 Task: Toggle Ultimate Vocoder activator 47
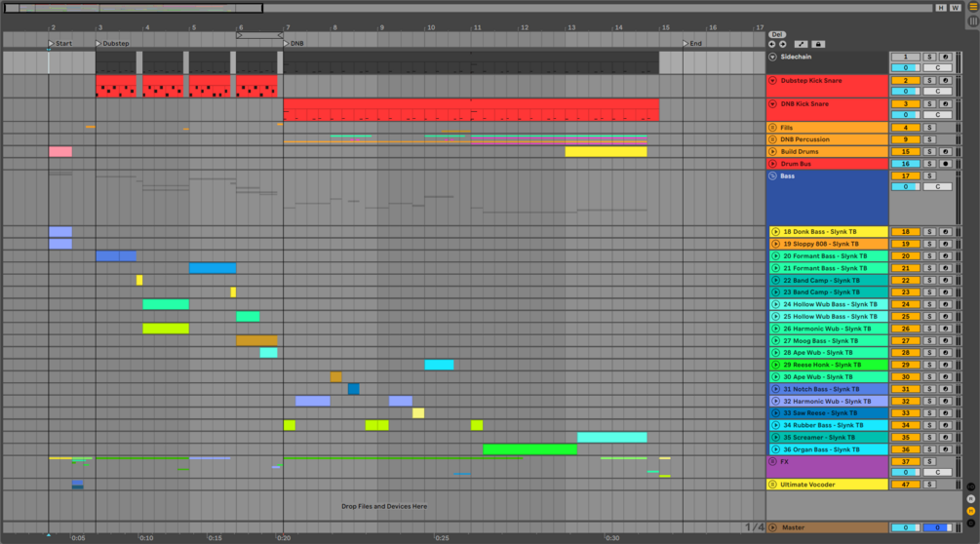(905, 485)
